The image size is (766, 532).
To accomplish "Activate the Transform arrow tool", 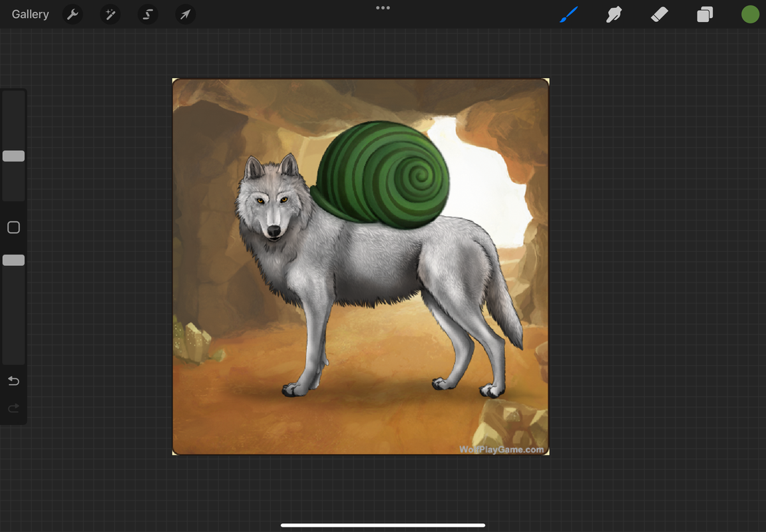I will pos(185,15).
